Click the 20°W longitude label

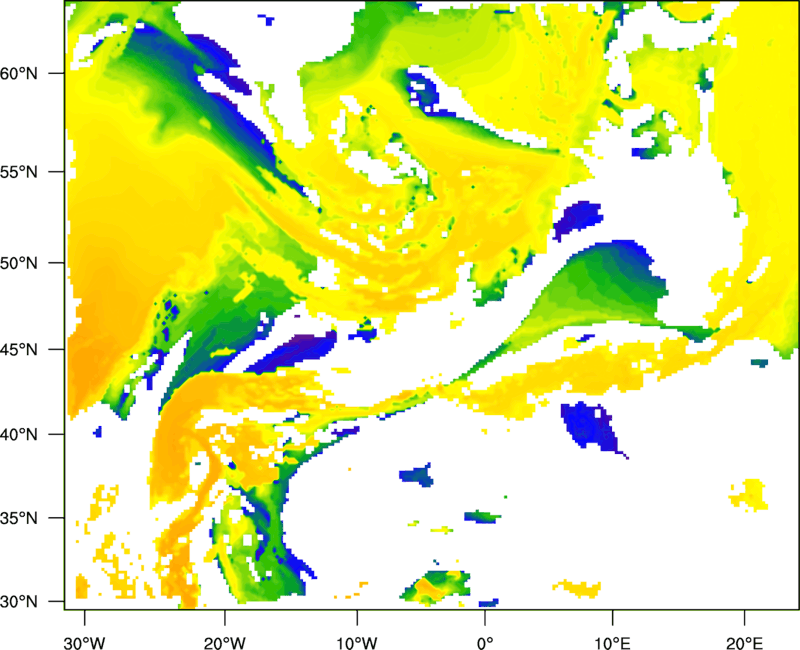click(x=224, y=643)
